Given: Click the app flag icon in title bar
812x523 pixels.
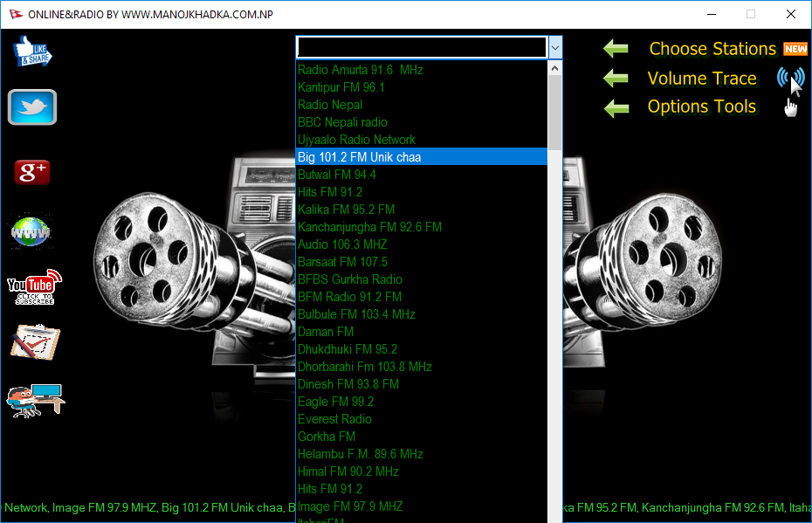Looking at the screenshot, I should coord(16,14).
